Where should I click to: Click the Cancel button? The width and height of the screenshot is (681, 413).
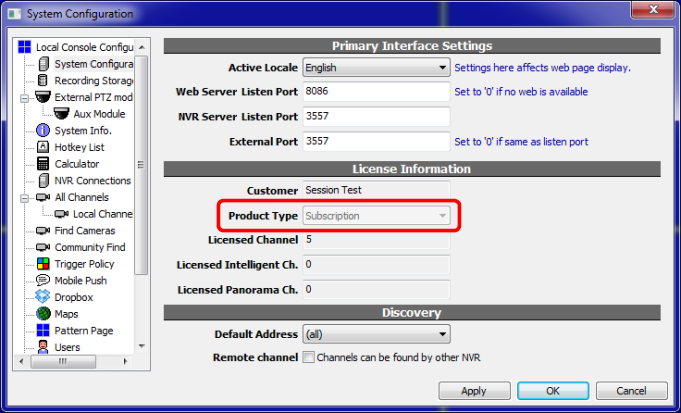click(631, 391)
